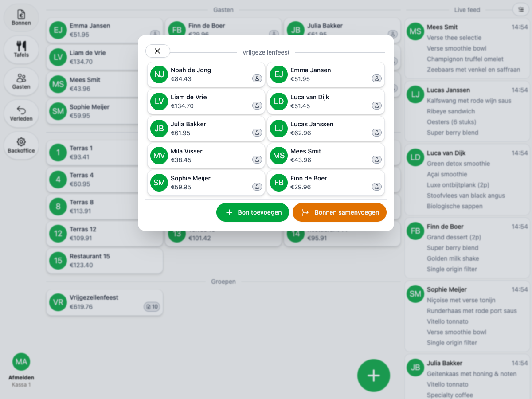Select Finn de Boer's receipt in the dialog
Screen dimensions: 532x399
click(x=326, y=183)
